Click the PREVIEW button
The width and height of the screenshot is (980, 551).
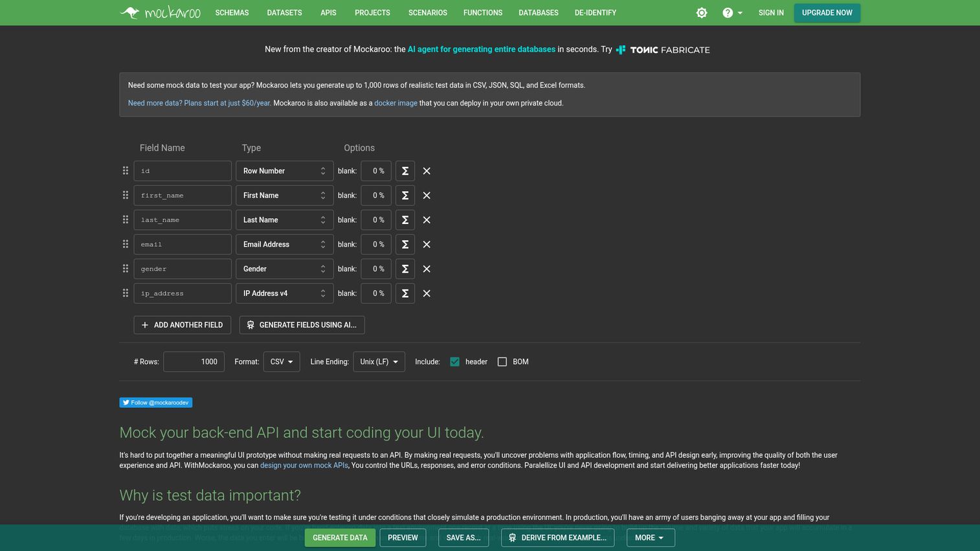[x=403, y=538]
